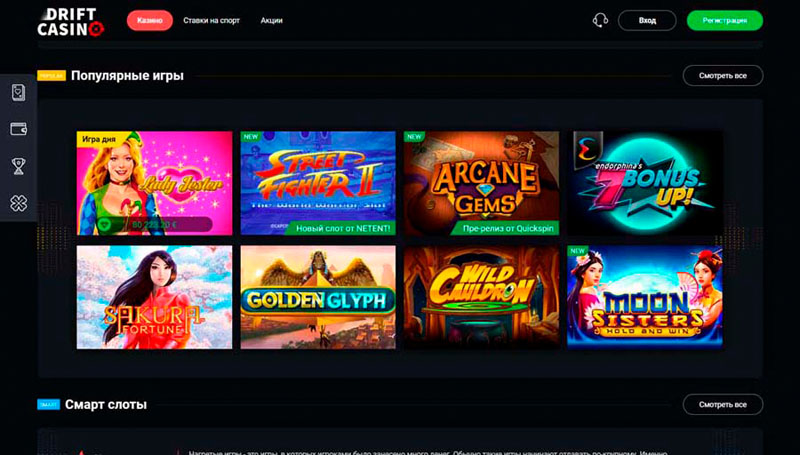Viewport: 800px width, 455px height.
Task: Open the wallet icon in sidebar
Action: 18,129
